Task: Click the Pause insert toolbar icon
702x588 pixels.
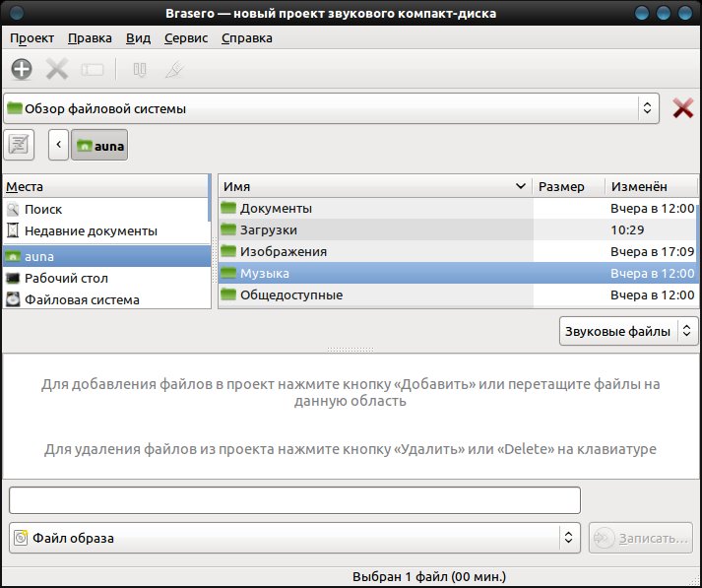Action: click(140, 69)
